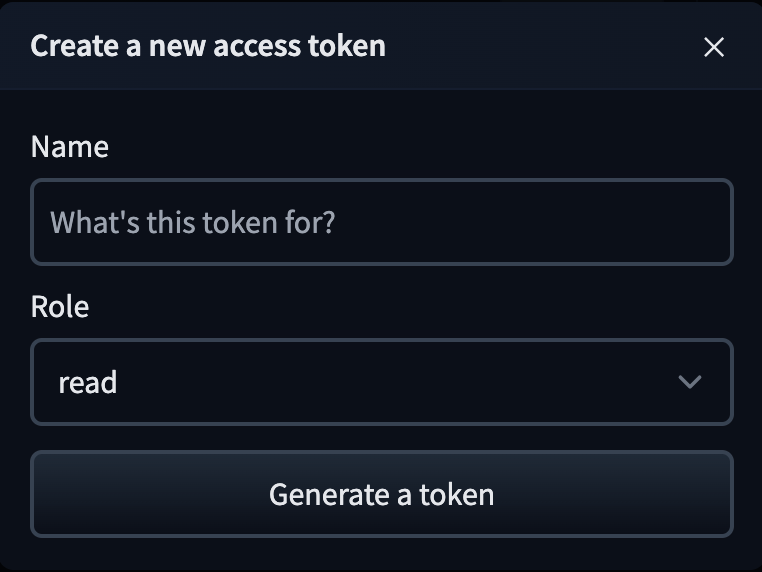Click the chevron arrow in Role field
Viewport: 762px width, 572px height.
click(x=689, y=382)
